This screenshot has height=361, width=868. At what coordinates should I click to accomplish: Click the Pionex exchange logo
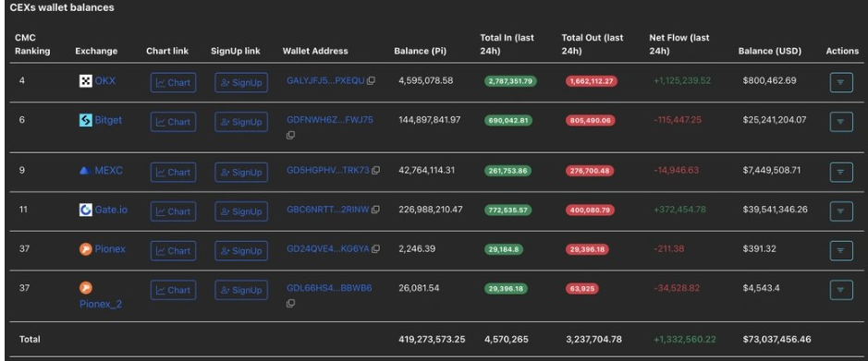tap(86, 249)
